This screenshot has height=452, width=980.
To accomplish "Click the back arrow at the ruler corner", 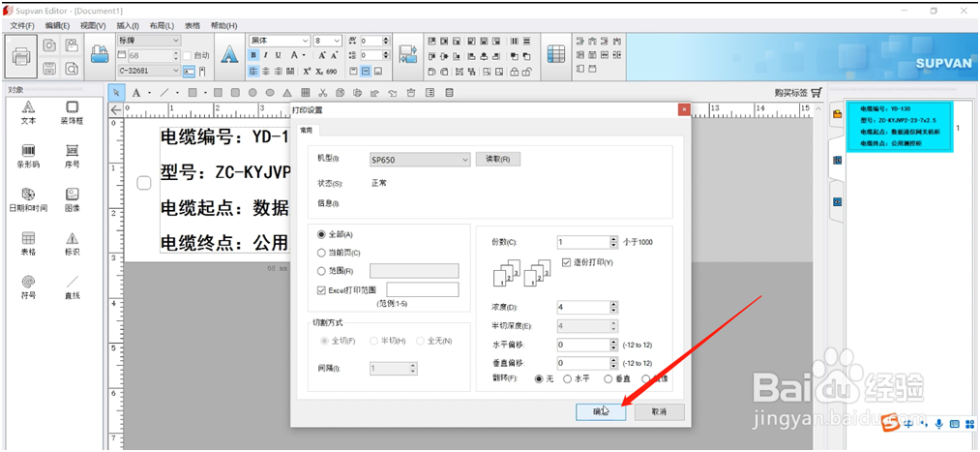I will 116,110.
